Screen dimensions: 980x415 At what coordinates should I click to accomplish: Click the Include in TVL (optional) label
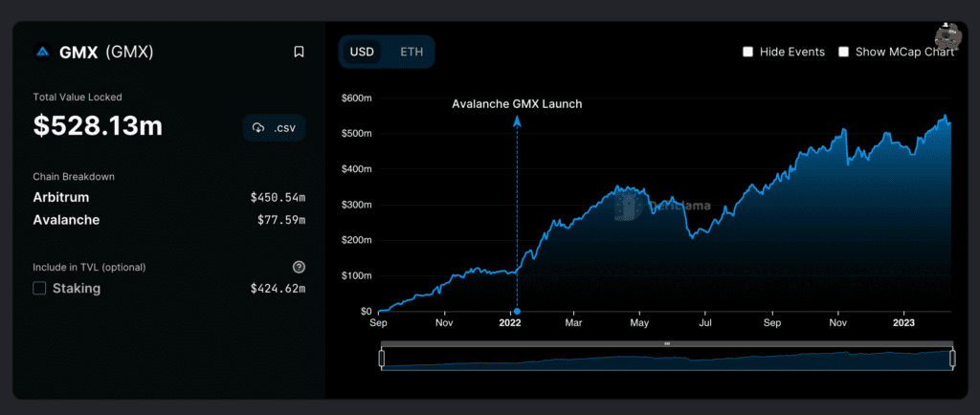pos(89,267)
